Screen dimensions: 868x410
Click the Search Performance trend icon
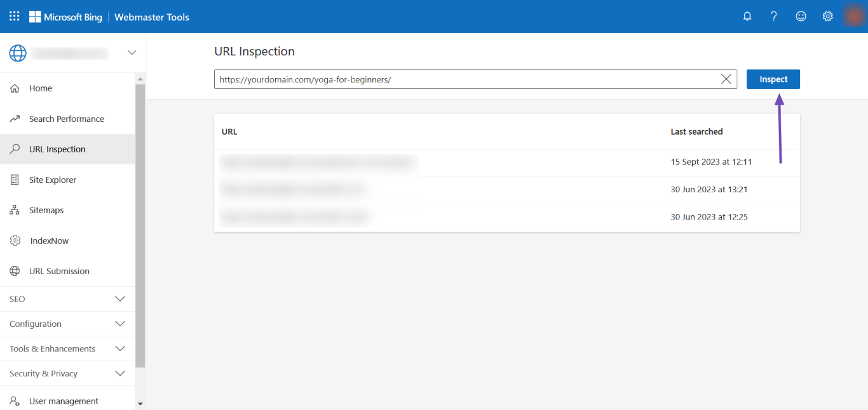tap(15, 119)
